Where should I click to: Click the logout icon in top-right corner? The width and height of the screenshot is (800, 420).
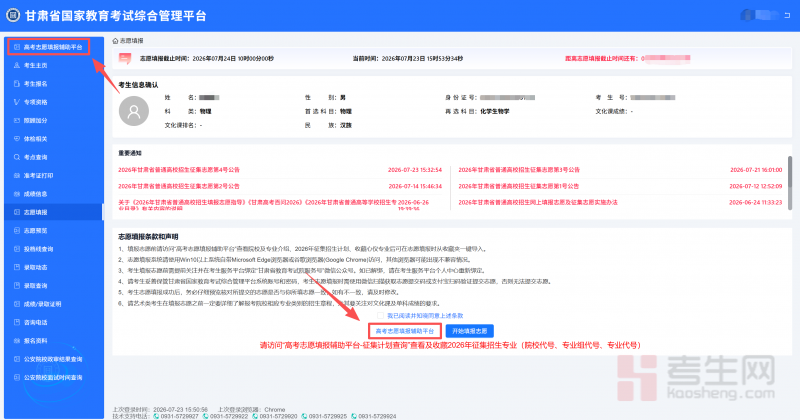(x=787, y=15)
